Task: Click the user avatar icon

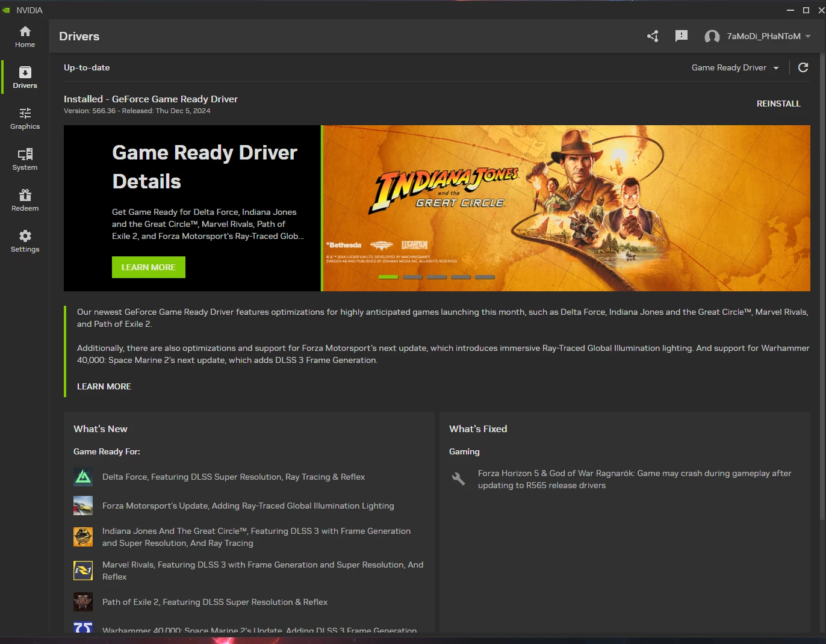Action: (712, 36)
